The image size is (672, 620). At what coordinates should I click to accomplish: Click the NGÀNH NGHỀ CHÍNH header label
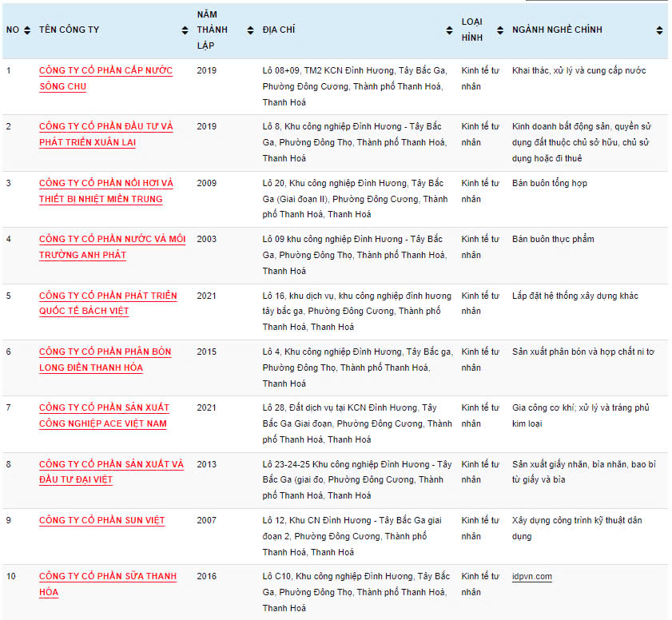[x=557, y=30]
